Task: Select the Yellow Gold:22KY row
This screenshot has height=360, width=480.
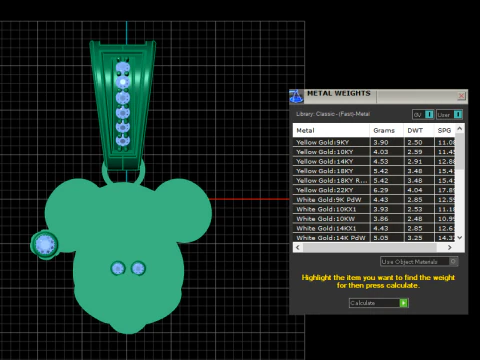Action: (x=374, y=190)
